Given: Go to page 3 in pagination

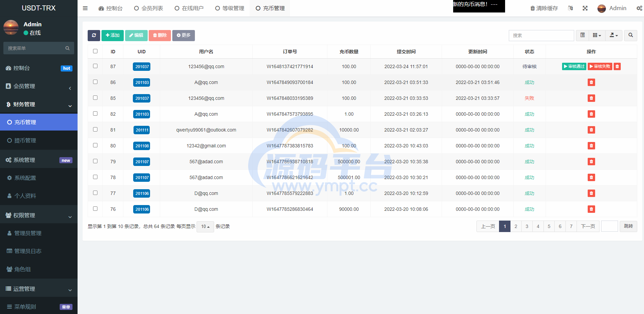Looking at the screenshot, I should (x=527, y=226).
